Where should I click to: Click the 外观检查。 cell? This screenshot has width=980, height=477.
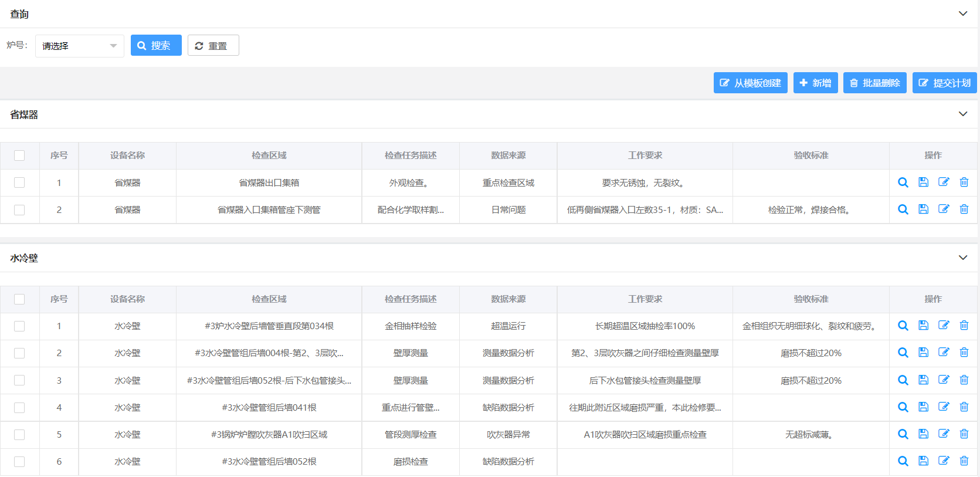[x=411, y=182]
